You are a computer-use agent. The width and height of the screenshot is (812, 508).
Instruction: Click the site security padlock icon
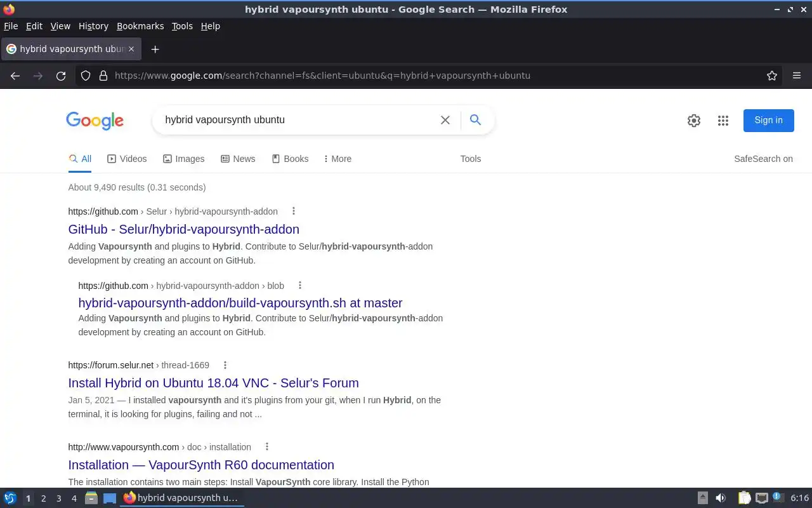(103, 76)
